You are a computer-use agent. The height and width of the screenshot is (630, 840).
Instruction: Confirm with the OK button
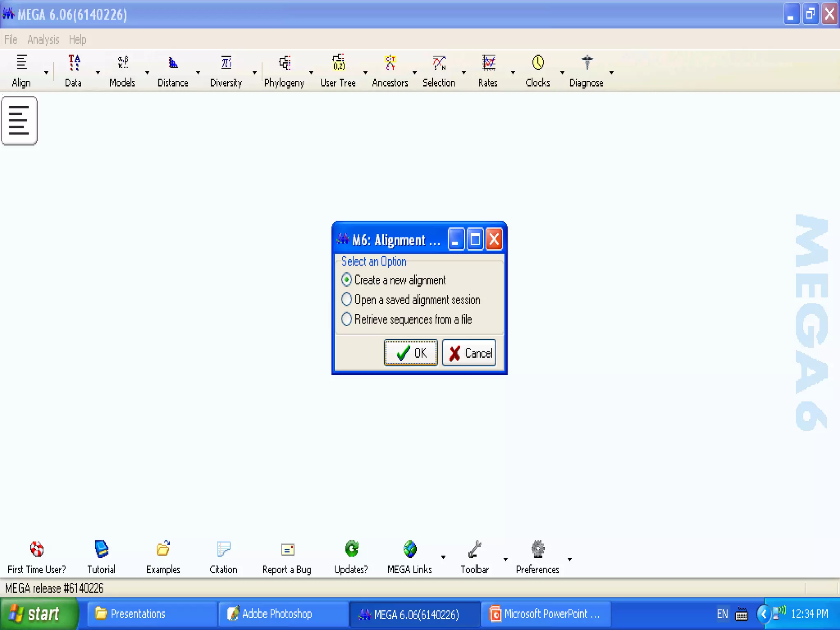coord(411,353)
